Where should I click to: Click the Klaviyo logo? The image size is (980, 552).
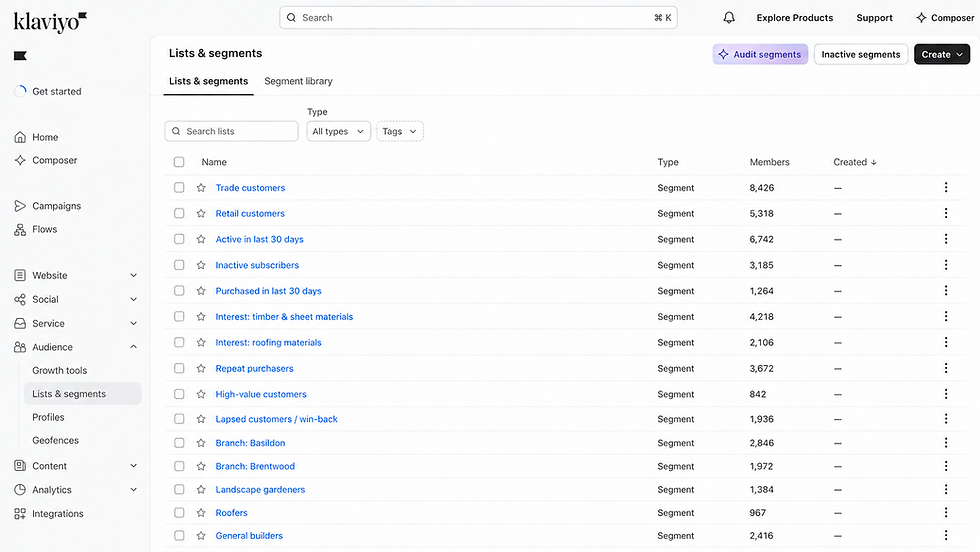point(50,22)
